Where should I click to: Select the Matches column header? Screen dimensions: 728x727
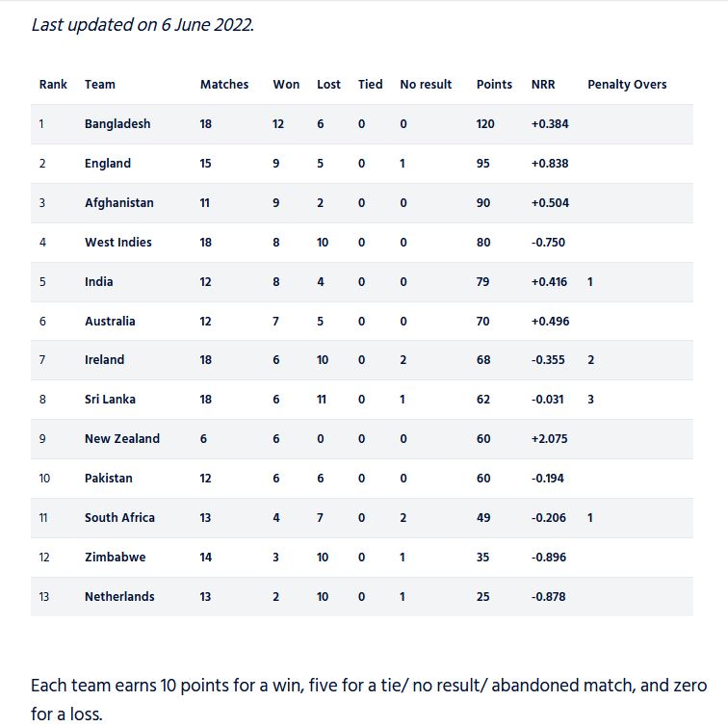point(224,85)
